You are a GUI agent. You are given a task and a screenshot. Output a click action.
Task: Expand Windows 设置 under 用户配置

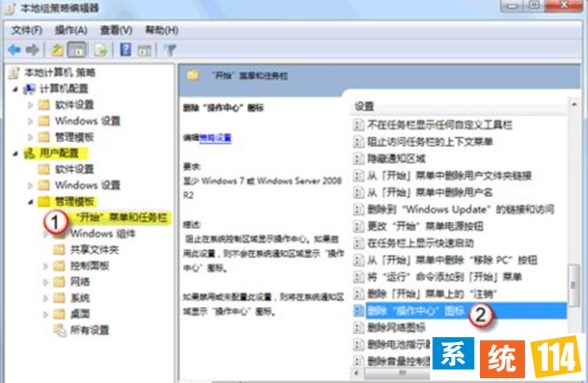pyautogui.click(x=30, y=186)
